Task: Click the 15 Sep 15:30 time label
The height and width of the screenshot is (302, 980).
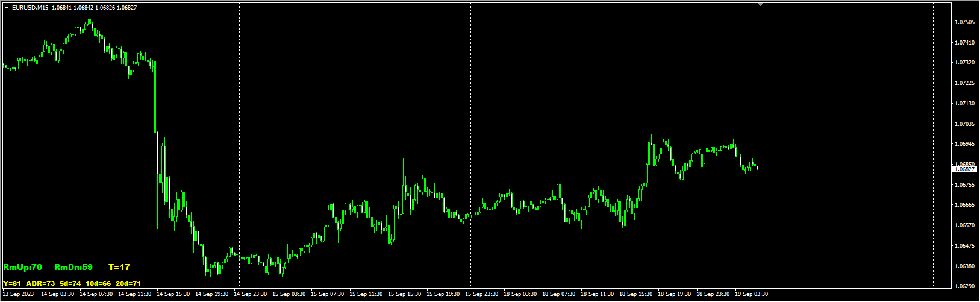Action: coord(405,295)
